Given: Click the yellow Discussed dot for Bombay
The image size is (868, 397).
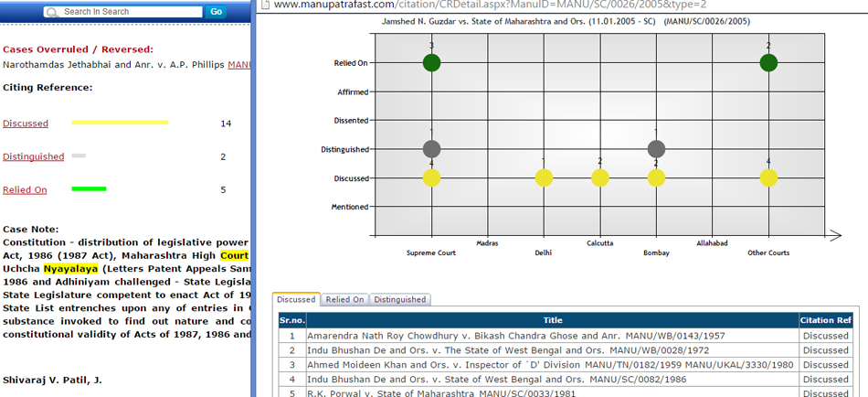Looking at the screenshot, I should click(656, 178).
